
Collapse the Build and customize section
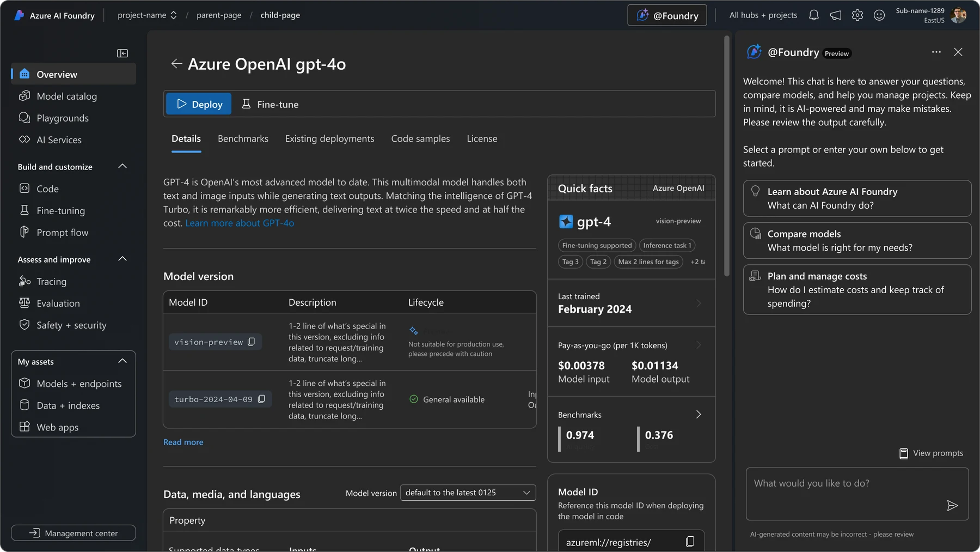[122, 166]
